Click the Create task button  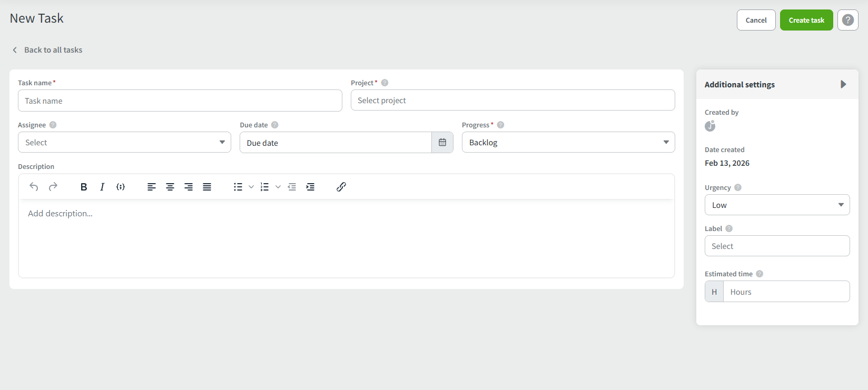(806, 20)
